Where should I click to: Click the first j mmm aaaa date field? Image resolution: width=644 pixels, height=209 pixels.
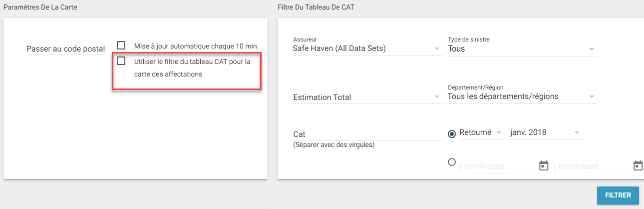(497, 166)
